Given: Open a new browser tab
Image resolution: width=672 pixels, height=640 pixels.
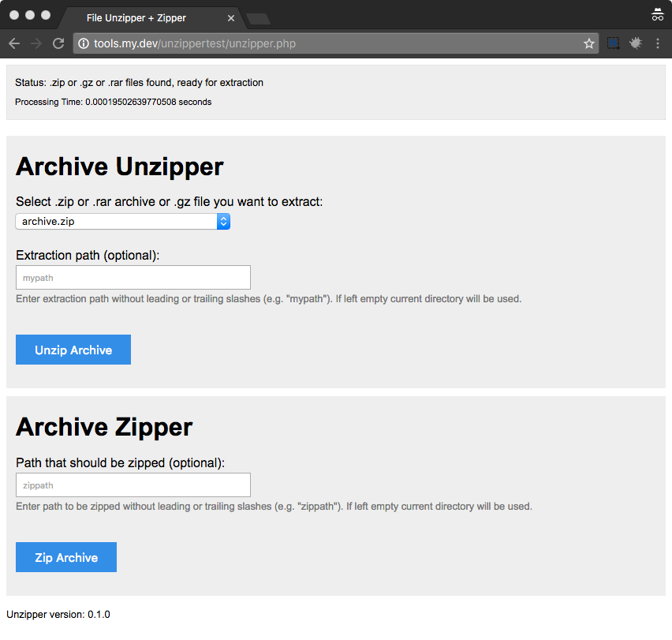Looking at the screenshot, I should [258, 17].
